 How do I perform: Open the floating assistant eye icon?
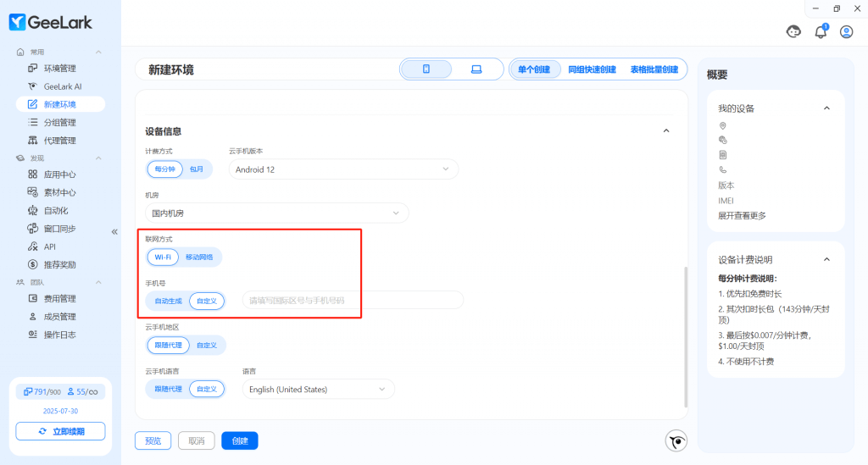pos(676,440)
